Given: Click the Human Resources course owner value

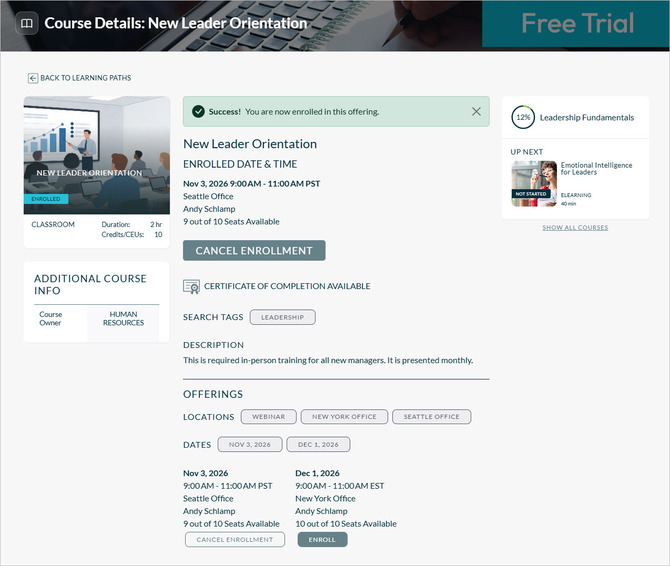Looking at the screenshot, I should tap(123, 319).
